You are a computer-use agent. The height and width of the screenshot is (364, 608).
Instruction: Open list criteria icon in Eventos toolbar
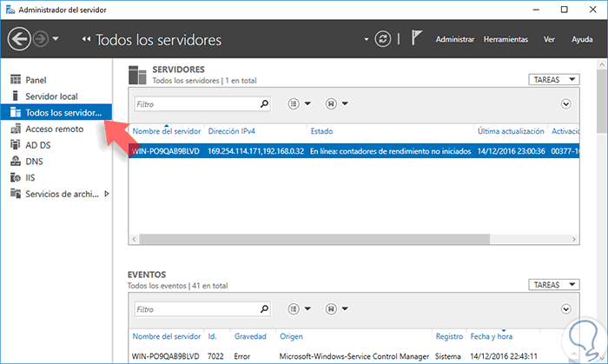294,309
